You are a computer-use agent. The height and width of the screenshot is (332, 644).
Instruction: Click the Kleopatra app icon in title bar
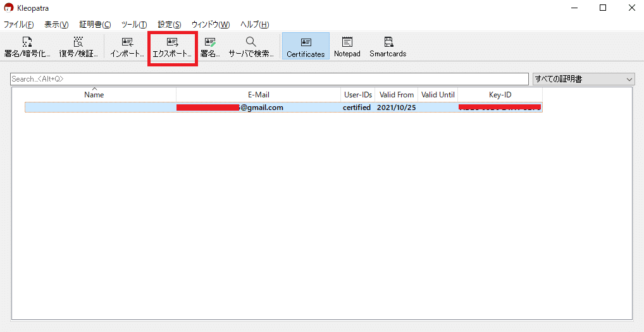click(8, 8)
